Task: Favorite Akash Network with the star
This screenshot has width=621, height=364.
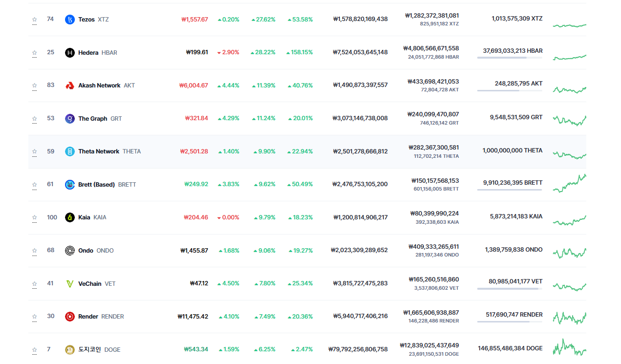Action: coord(35,86)
